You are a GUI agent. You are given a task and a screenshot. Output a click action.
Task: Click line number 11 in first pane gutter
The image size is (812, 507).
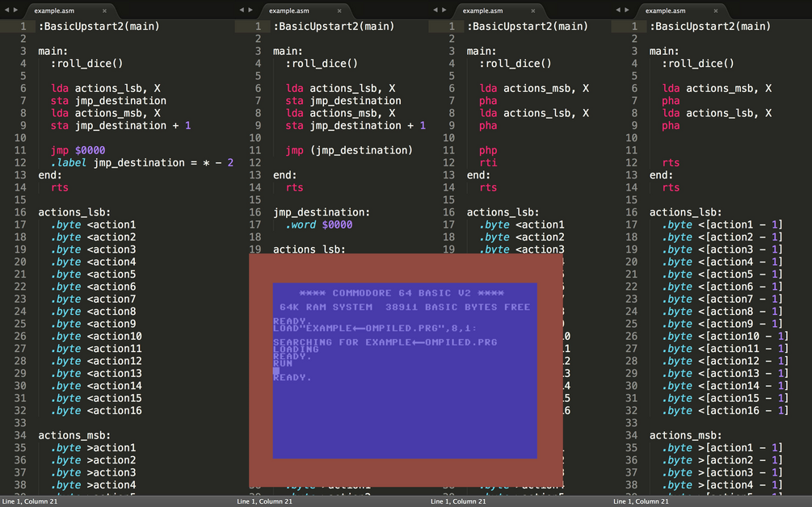coord(20,150)
